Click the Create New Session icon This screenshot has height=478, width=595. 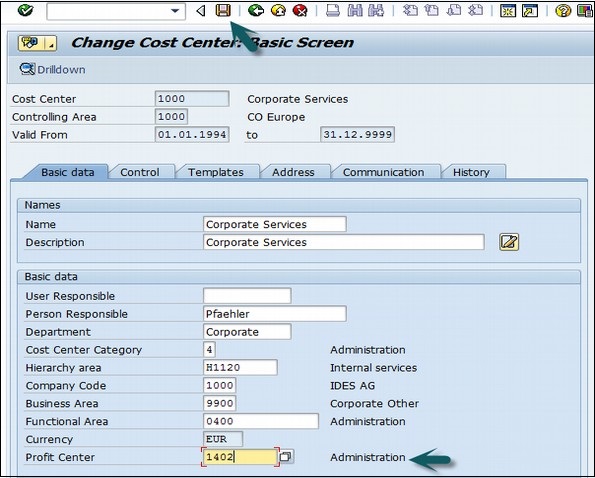[x=508, y=11]
